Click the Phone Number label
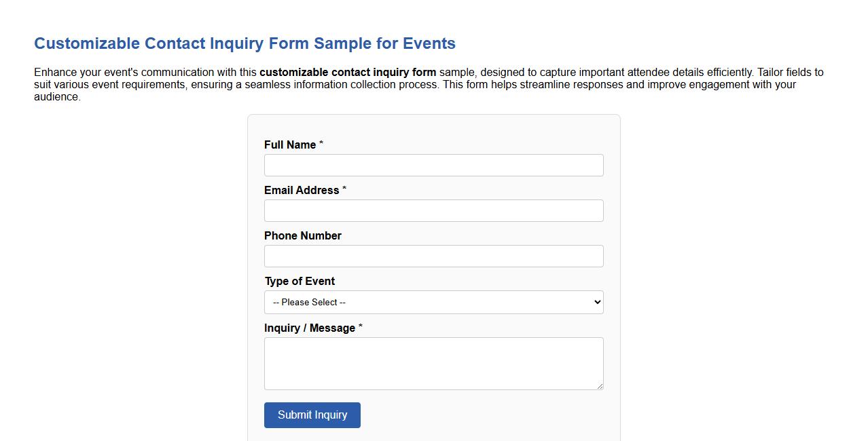This screenshot has height=441, width=868. (303, 235)
